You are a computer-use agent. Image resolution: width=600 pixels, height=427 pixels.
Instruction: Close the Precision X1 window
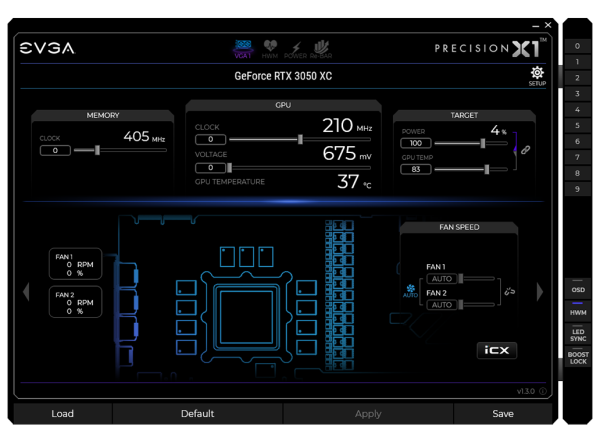coord(548,25)
